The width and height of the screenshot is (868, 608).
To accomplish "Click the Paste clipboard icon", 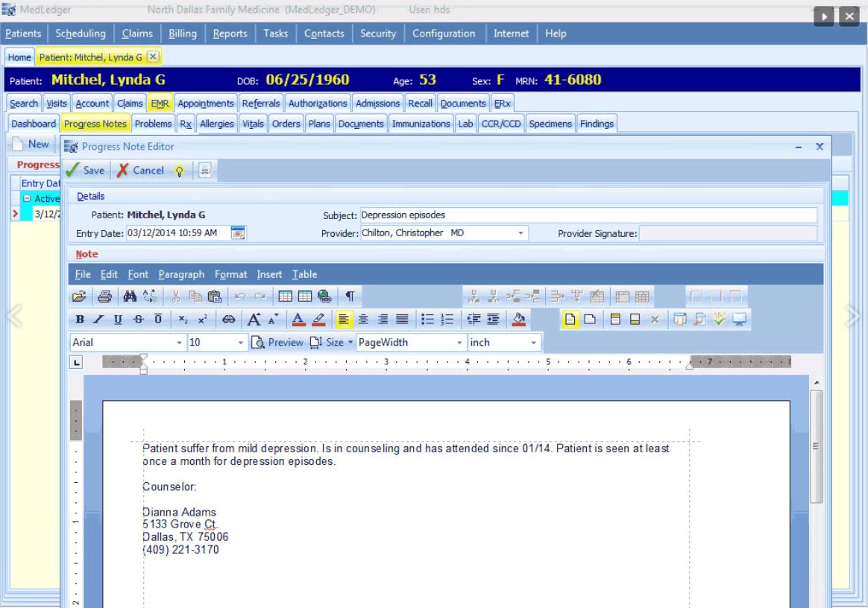I will point(215,297).
